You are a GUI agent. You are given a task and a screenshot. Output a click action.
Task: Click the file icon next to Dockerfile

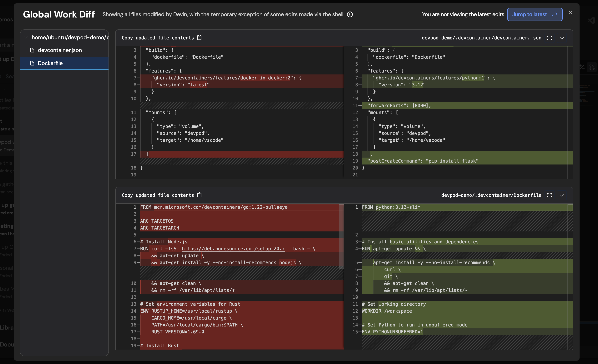click(32, 63)
